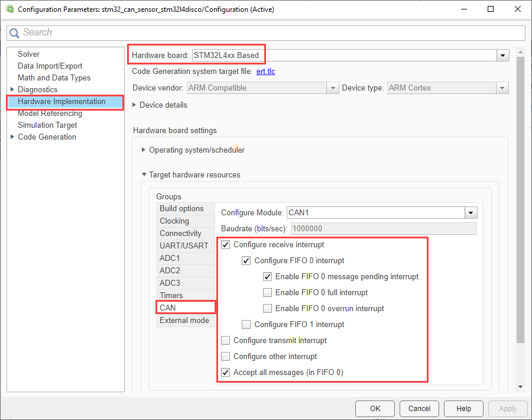Open the Configure Module CAN1 dropdown

coord(471,213)
